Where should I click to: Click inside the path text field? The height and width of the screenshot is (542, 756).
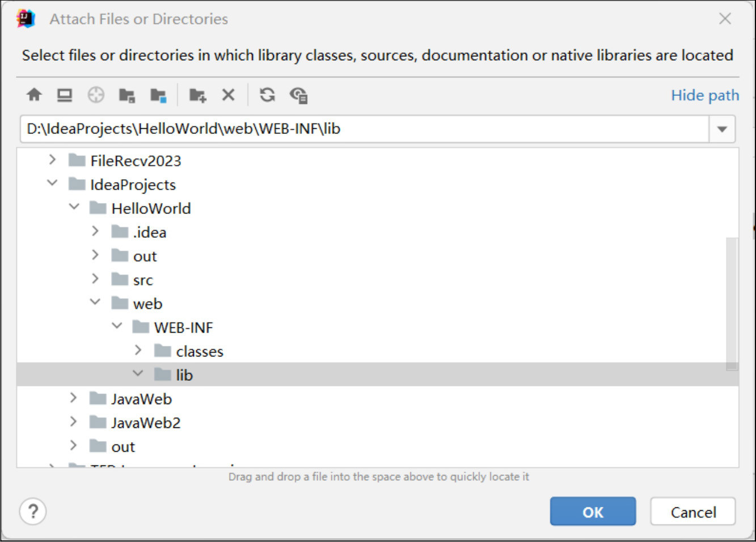(x=363, y=129)
